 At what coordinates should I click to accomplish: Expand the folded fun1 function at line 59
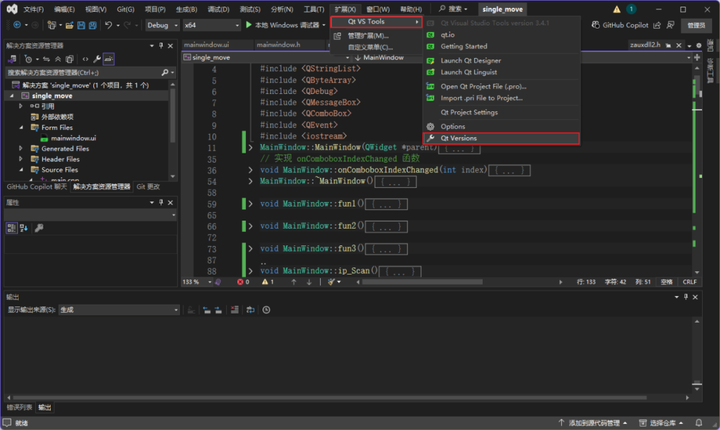(x=250, y=204)
